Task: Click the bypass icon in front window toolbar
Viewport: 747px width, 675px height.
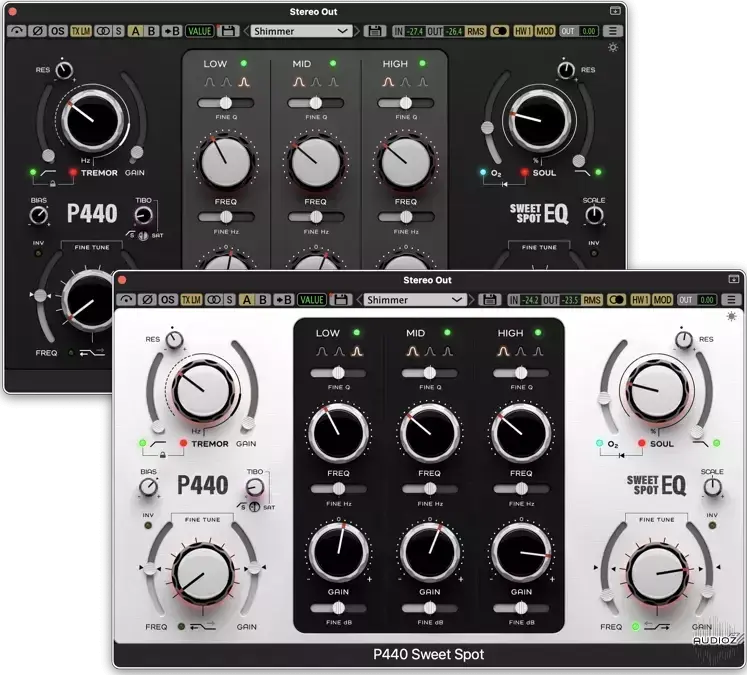Action: point(126,300)
